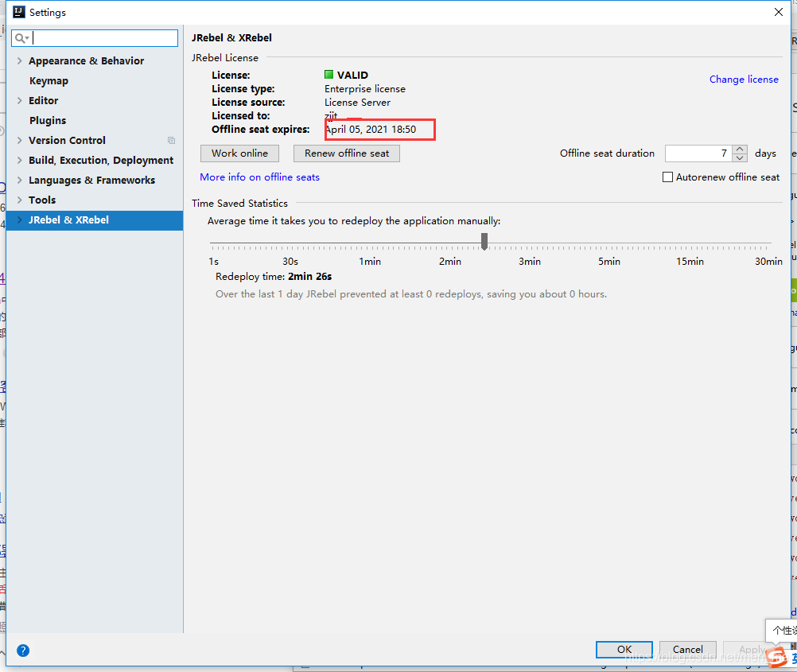Image resolution: width=797 pixels, height=672 pixels.
Task: Click the Version Control copy settings icon
Action: tap(171, 140)
